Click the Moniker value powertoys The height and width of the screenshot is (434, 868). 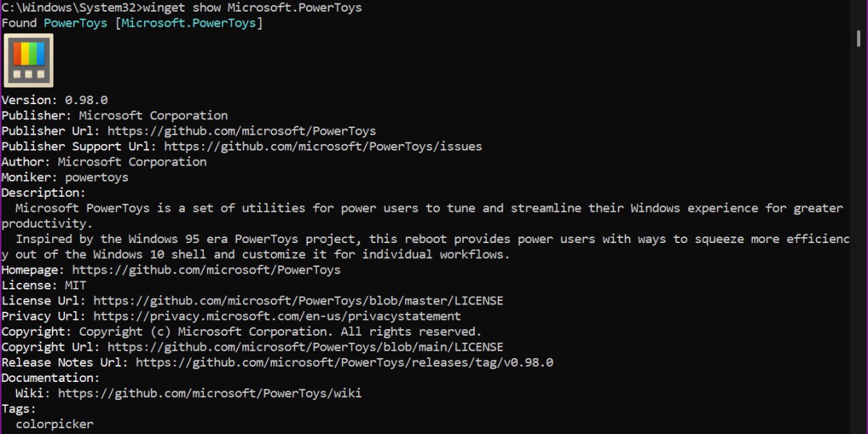(x=96, y=177)
